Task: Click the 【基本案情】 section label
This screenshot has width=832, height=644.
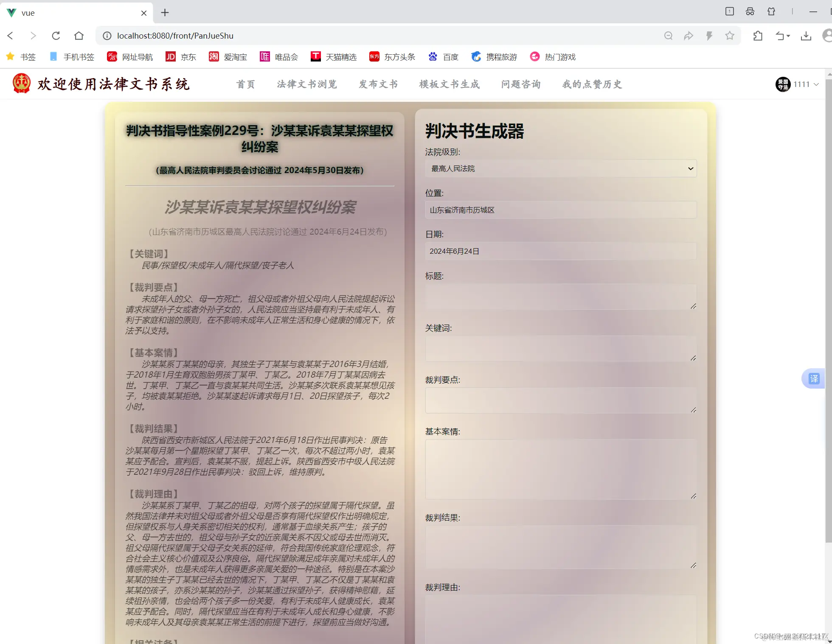Action: tap(154, 353)
